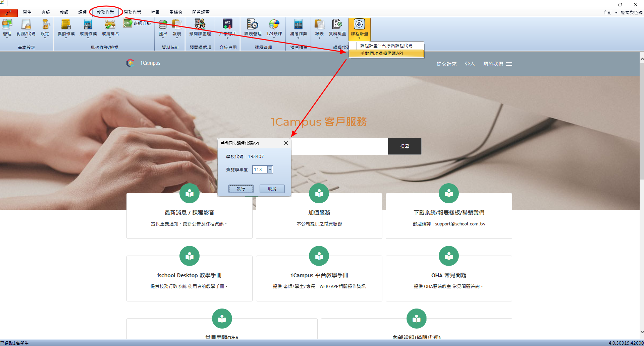Image resolution: width=644 pixels, height=346 pixels.
Task: Switch to the 課程 ribbon tab
Action: click(x=83, y=12)
